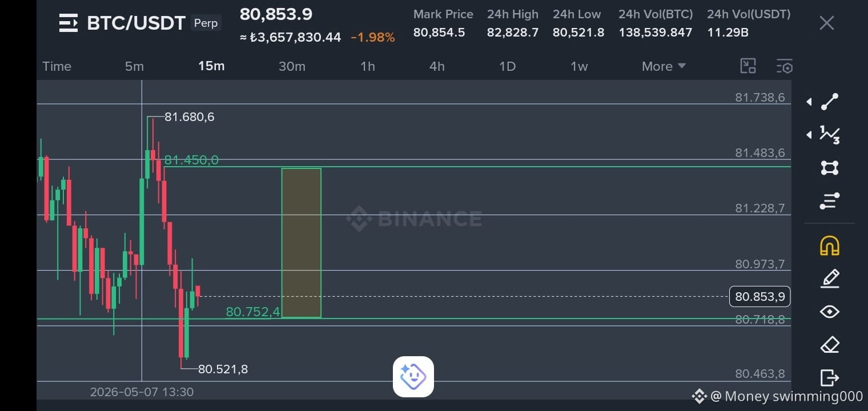Viewport: 868px width, 411px height.
Task: Toggle drawing visibility eye icon
Action: coord(829,312)
